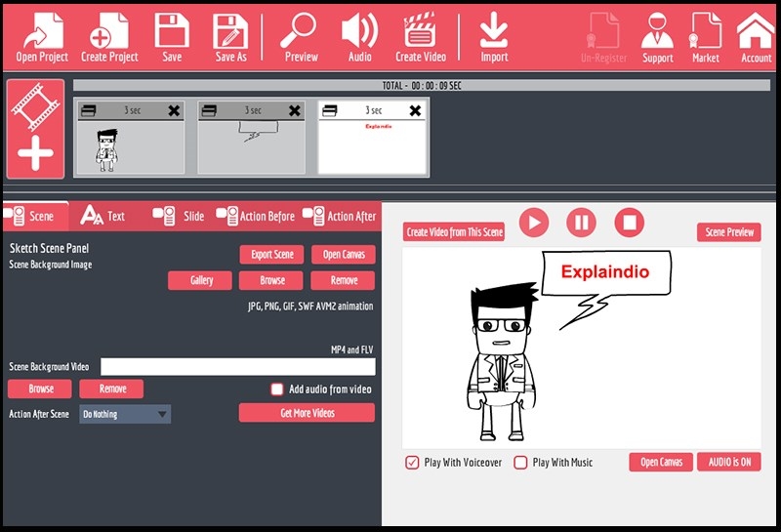Switch to the Slide tab
The width and height of the screenshot is (781, 532).
pos(179,216)
